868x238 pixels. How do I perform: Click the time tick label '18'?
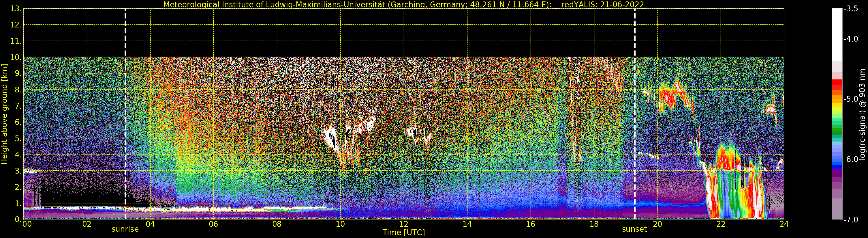[594, 224]
